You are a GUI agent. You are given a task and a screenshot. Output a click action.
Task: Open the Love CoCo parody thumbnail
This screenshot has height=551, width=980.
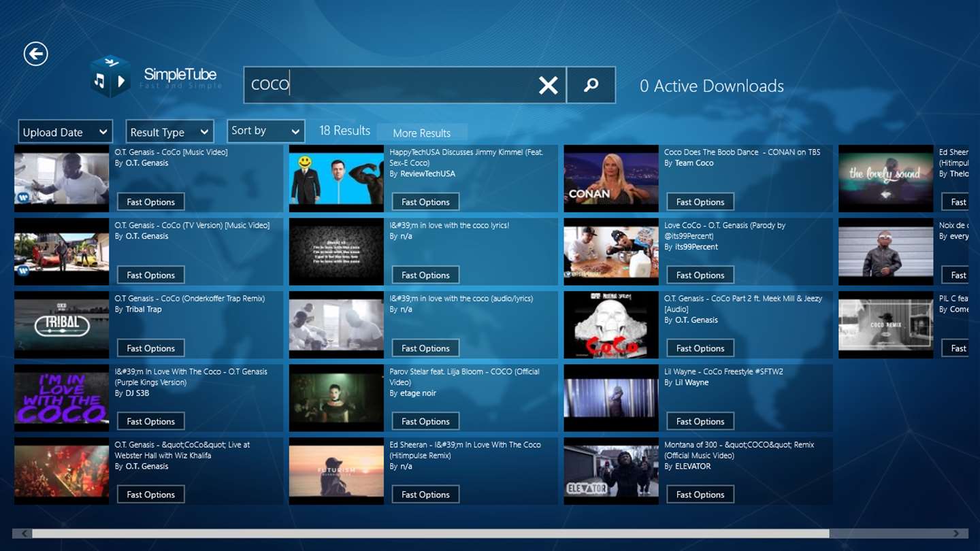point(611,252)
